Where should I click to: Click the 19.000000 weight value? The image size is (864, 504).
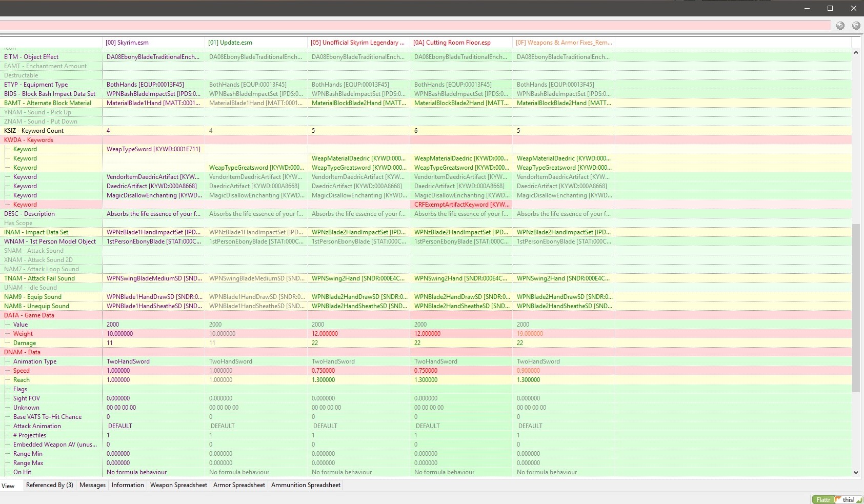pyautogui.click(x=530, y=334)
